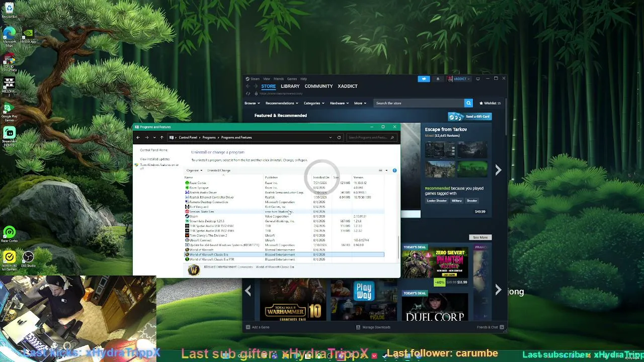Open the Steam account XADDICT dropdown
The height and width of the screenshot is (362, 644).
(x=459, y=79)
